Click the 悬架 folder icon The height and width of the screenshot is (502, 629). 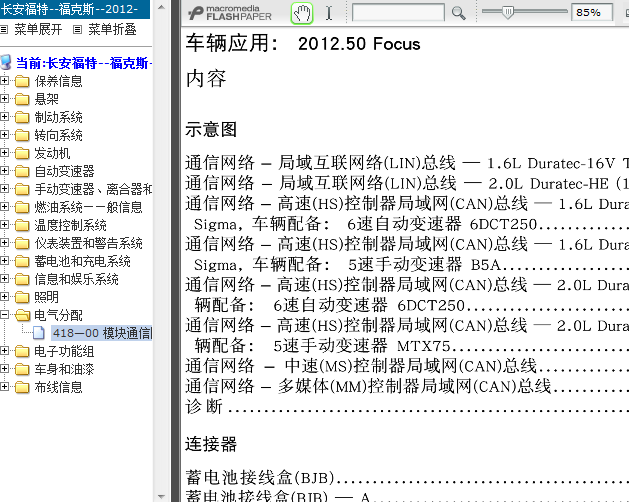[22, 99]
